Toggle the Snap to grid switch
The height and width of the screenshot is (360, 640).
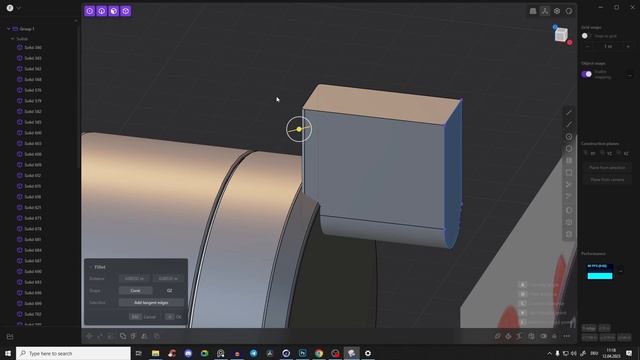click(587, 36)
